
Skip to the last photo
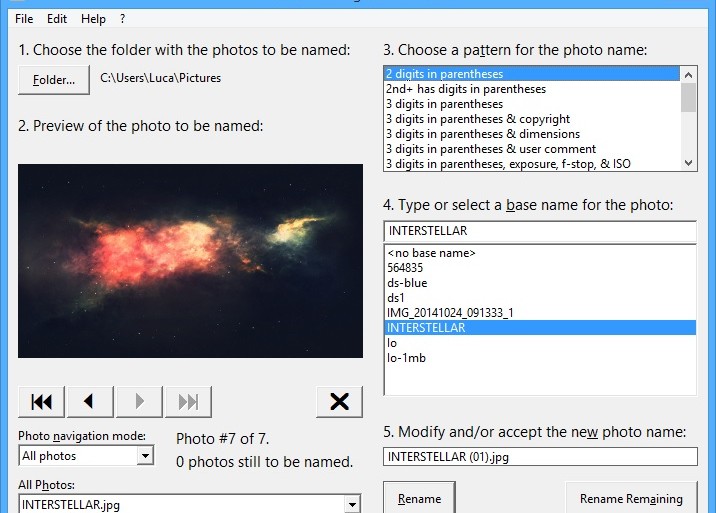pos(188,401)
